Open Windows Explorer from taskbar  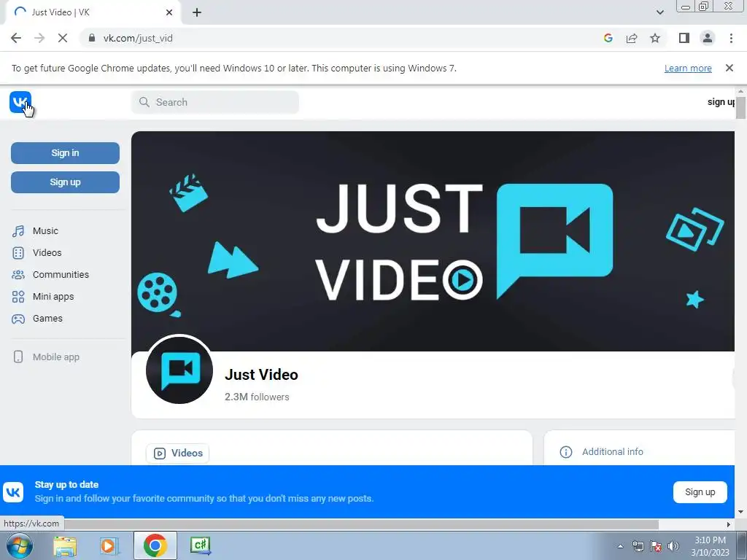[x=65, y=545]
